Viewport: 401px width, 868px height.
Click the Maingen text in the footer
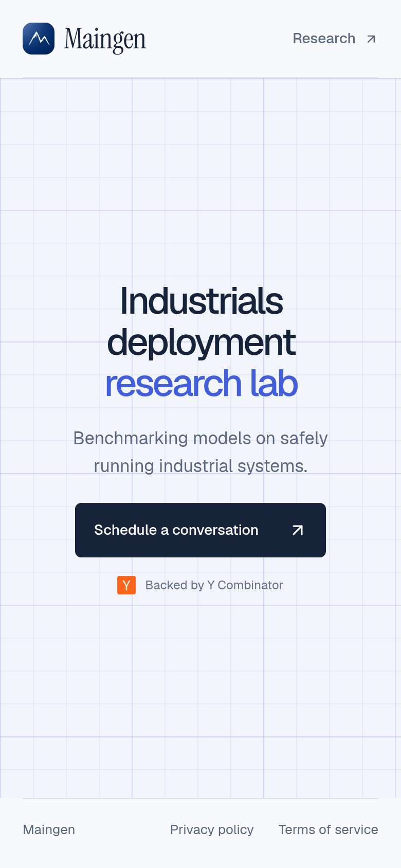pyautogui.click(x=49, y=829)
